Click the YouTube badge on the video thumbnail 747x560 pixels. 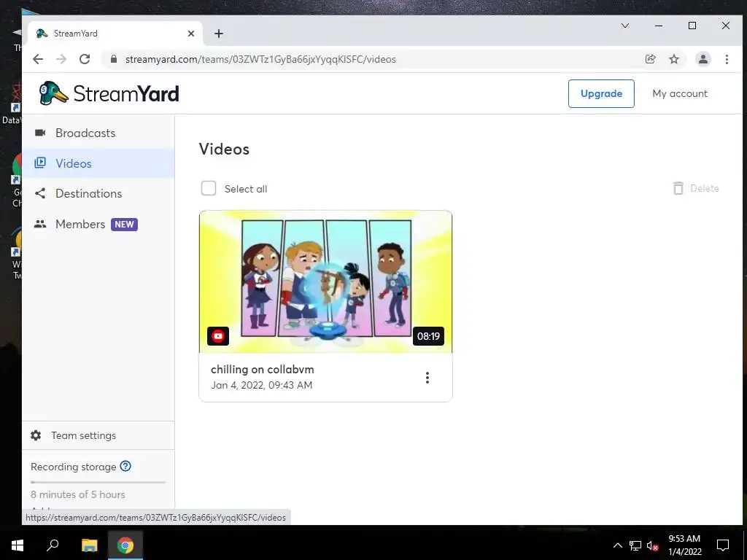coord(218,336)
